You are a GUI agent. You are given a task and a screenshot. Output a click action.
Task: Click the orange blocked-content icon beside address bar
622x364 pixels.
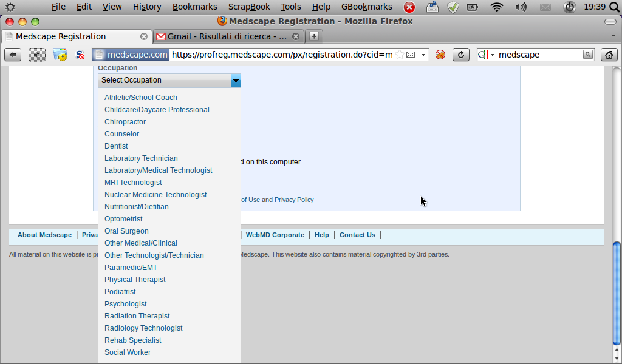[x=440, y=55]
